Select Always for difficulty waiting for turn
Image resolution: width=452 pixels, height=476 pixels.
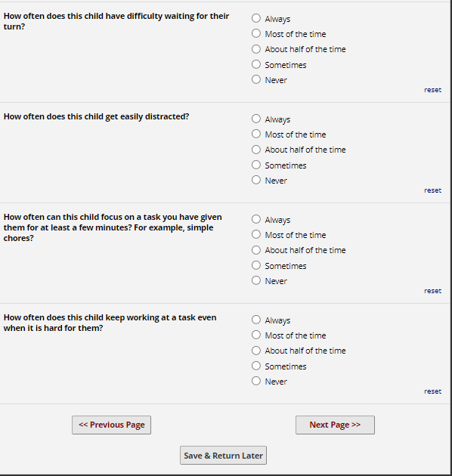(256, 18)
